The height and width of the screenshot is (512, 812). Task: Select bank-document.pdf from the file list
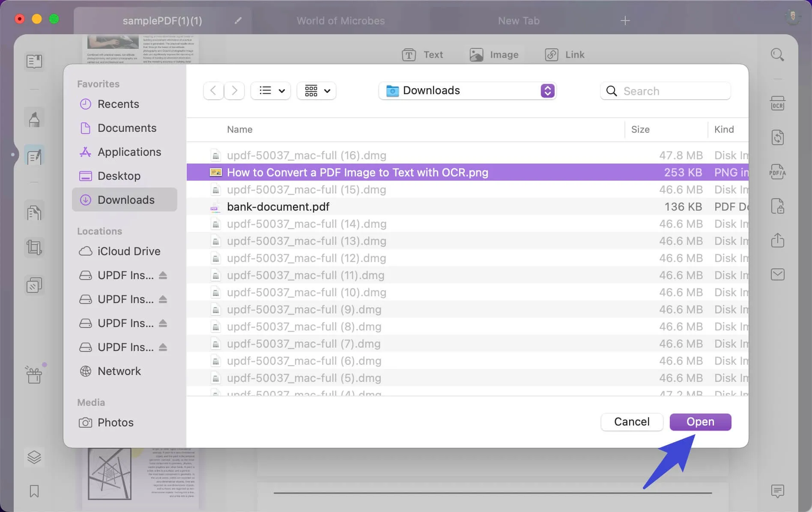(278, 206)
